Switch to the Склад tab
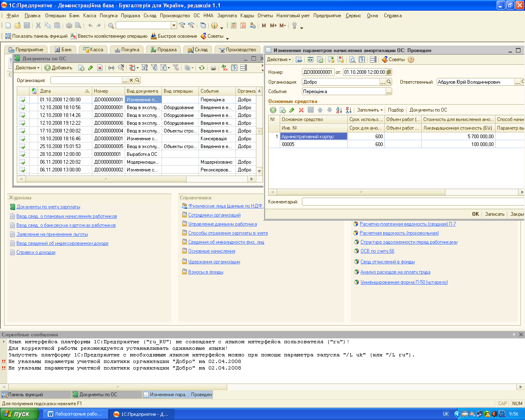 click(197, 50)
